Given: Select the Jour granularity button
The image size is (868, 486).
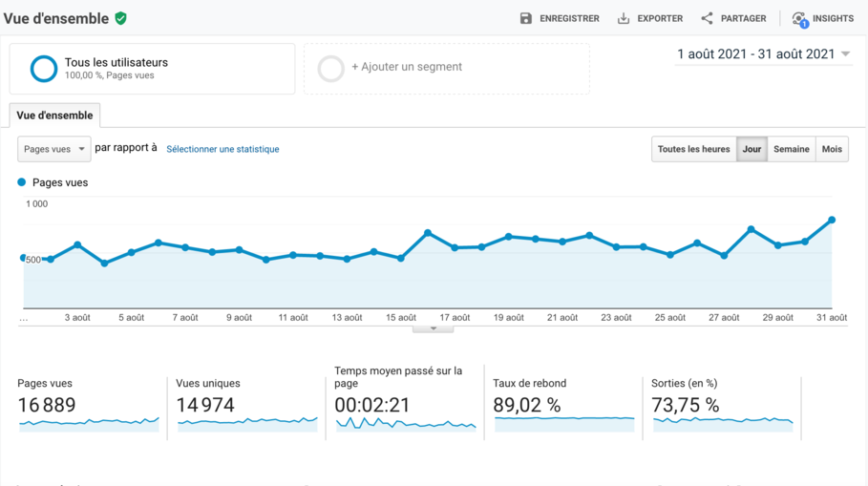Looking at the screenshot, I should 752,149.
